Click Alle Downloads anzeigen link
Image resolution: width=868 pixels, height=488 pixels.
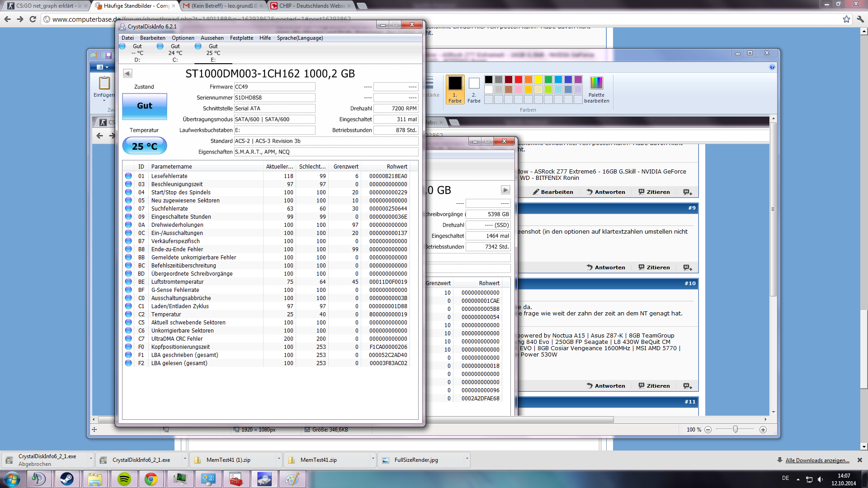(x=817, y=460)
